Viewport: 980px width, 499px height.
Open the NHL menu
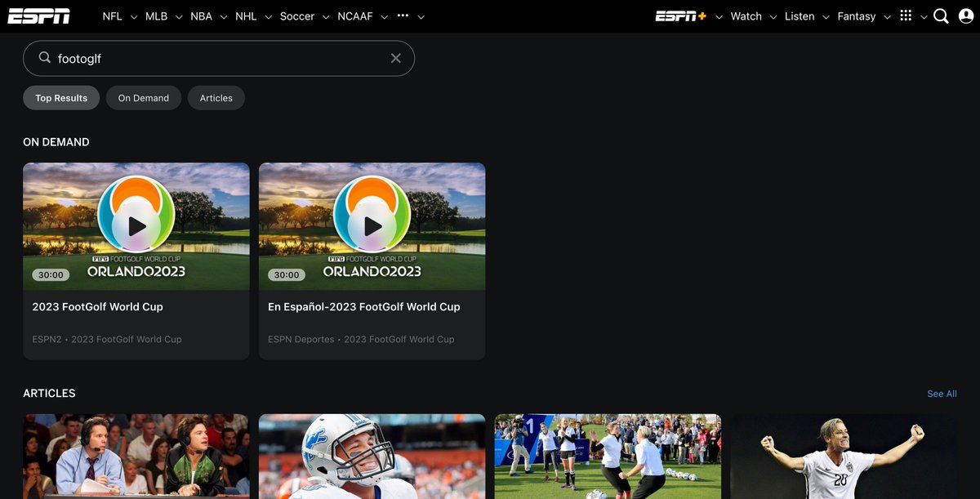246,16
